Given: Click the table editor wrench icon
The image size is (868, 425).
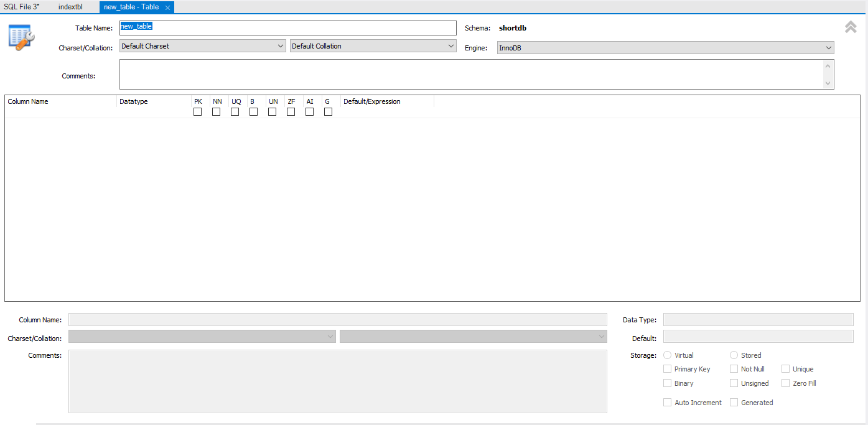Looking at the screenshot, I should click(21, 38).
